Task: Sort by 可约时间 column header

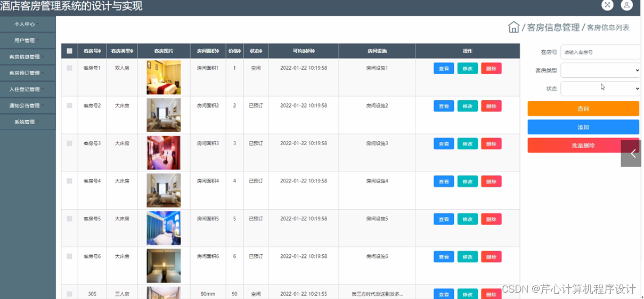Action: (304, 51)
